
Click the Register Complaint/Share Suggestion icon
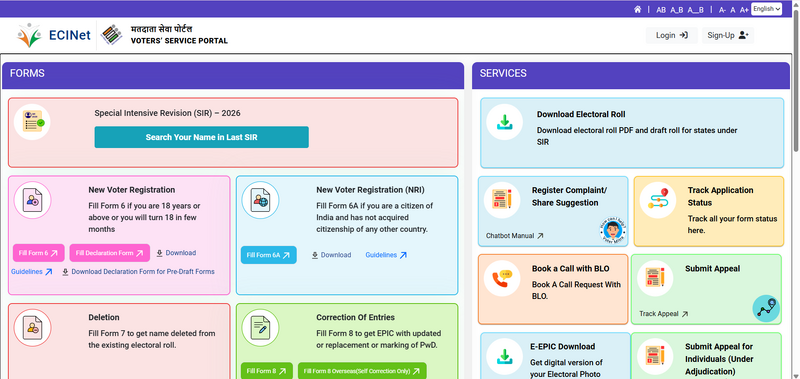coord(502,200)
